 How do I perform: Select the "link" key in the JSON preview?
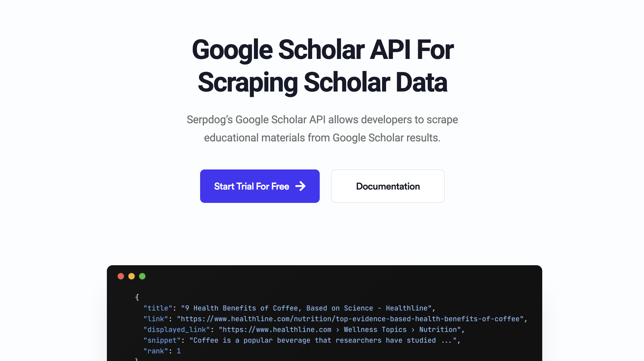[x=156, y=319]
